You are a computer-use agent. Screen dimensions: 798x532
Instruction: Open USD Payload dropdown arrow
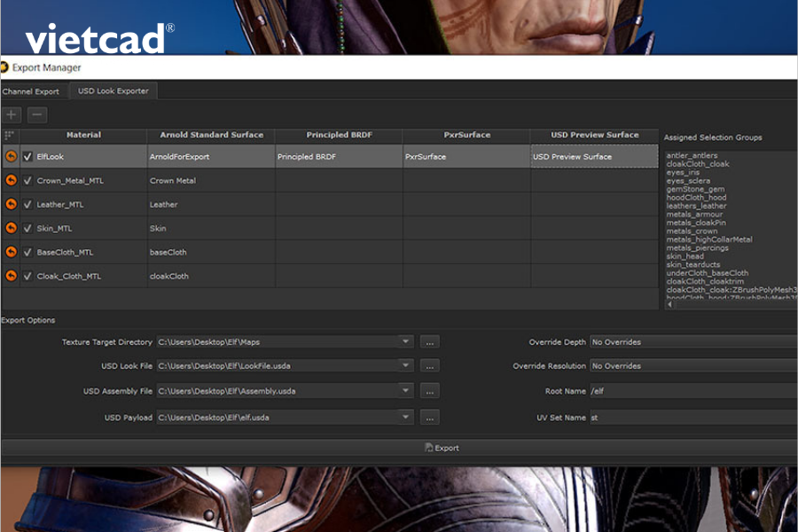coord(405,418)
